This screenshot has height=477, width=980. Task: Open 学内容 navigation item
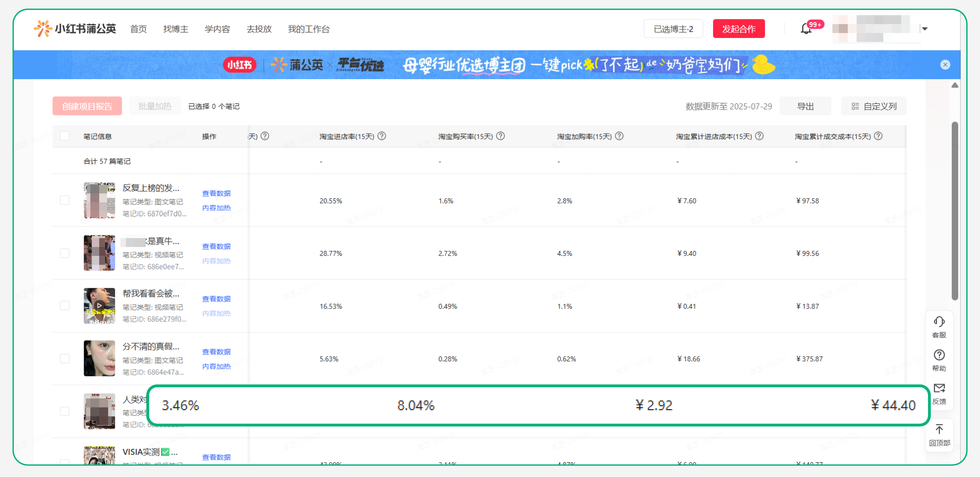pos(217,29)
